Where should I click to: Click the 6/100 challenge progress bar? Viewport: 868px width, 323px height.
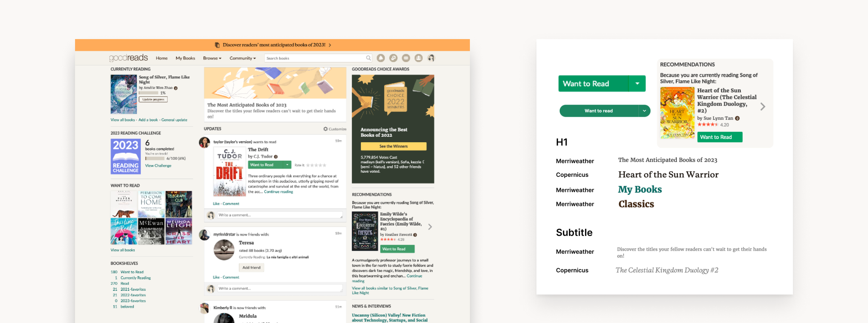[155, 158]
